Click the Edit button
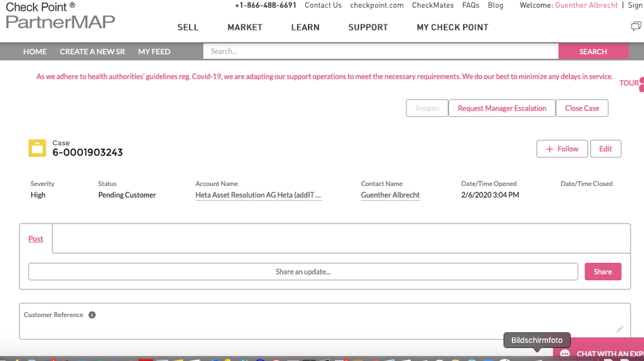This screenshot has height=361, width=644. 605,149
